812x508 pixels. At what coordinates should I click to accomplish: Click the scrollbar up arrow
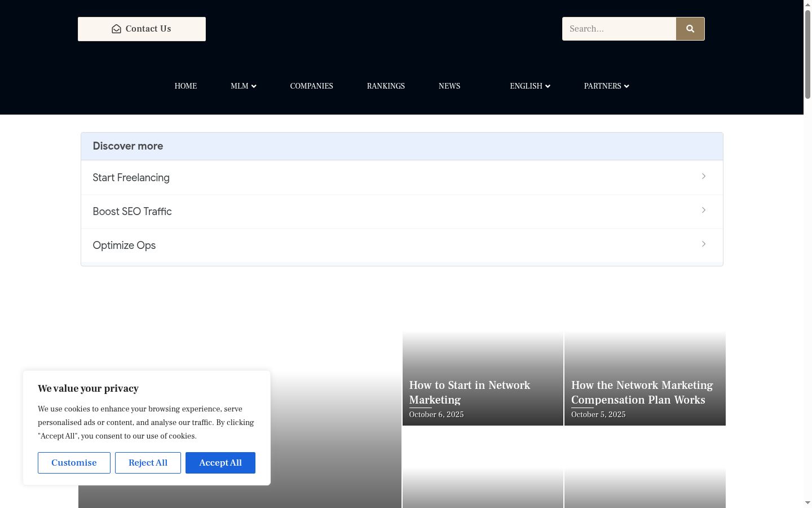click(x=807, y=5)
